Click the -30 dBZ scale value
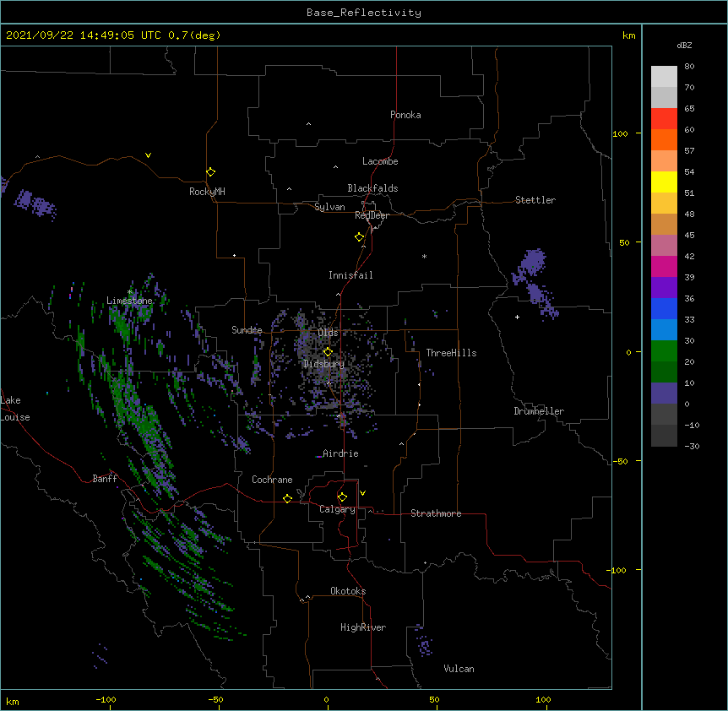 pyautogui.click(x=692, y=446)
